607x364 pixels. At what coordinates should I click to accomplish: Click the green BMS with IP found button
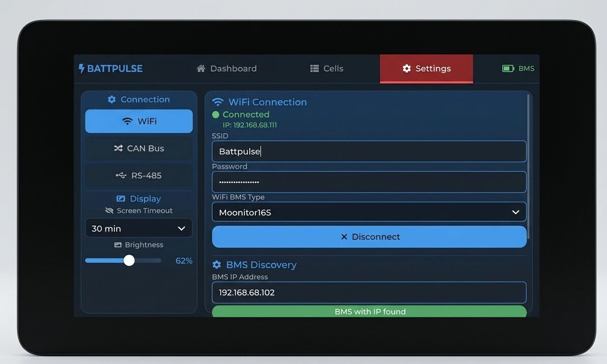coord(369,312)
